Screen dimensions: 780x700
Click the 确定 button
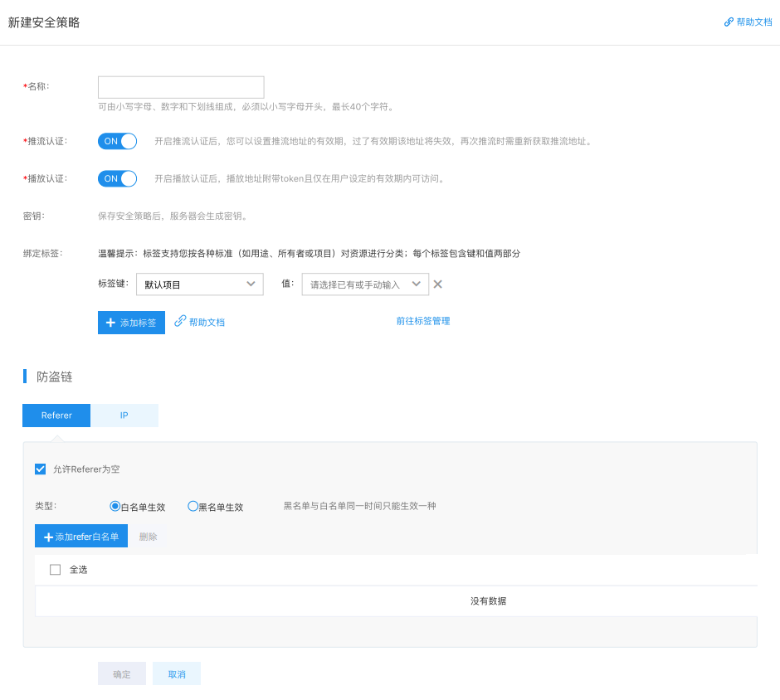point(122,673)
